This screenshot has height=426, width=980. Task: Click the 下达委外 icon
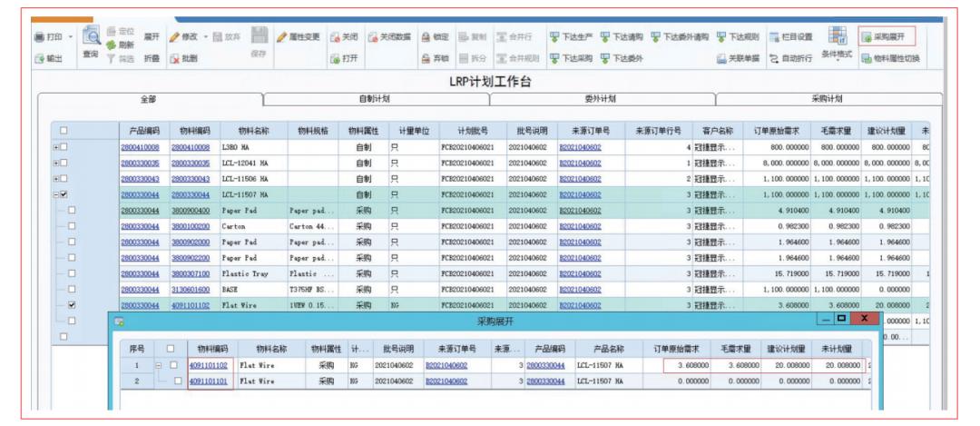pos(605,59)
